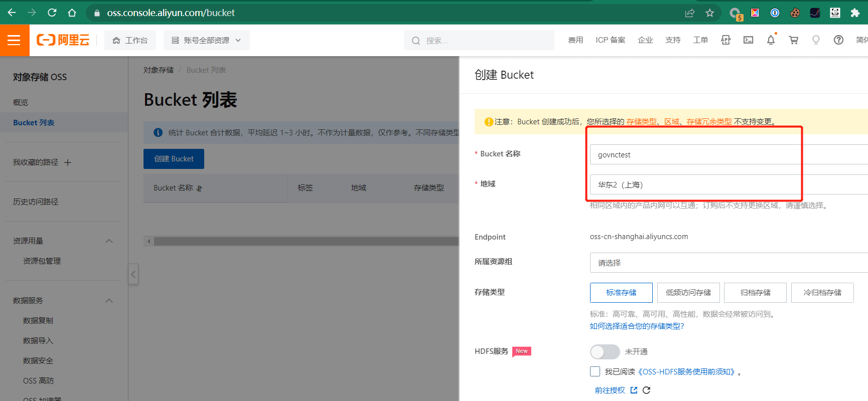Viewport: 868px width, 401px height.
Task: Open the 如何选择适合您的存储类型? link
Action: tap(637, 326)
